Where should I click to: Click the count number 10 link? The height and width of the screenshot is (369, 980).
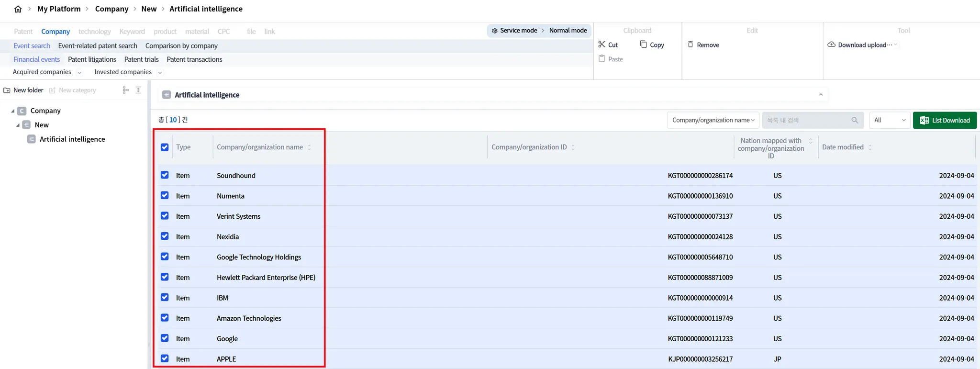coord(173,120)
